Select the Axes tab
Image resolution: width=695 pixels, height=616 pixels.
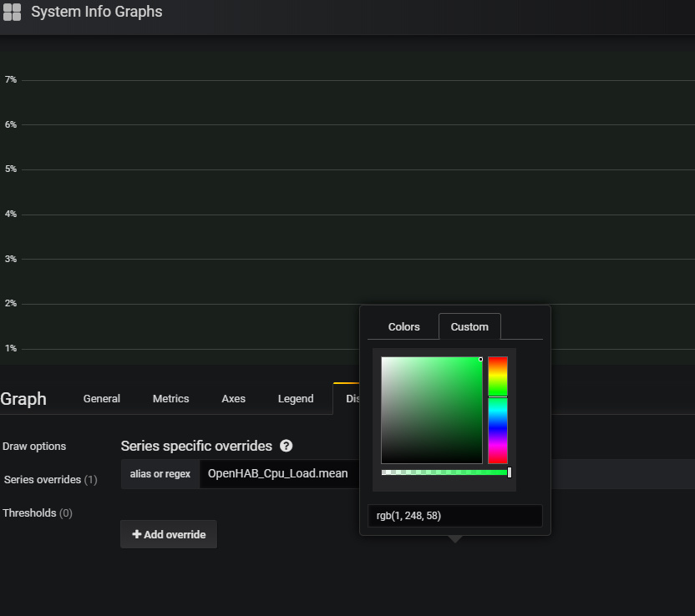click(x=233, y=398)
